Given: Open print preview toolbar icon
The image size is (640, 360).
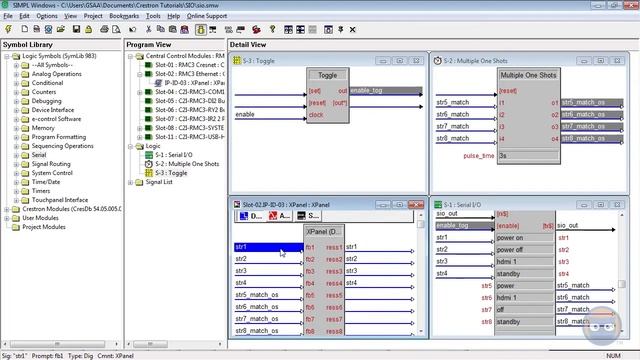Looking at the screenshot, I should coord(116,29).
